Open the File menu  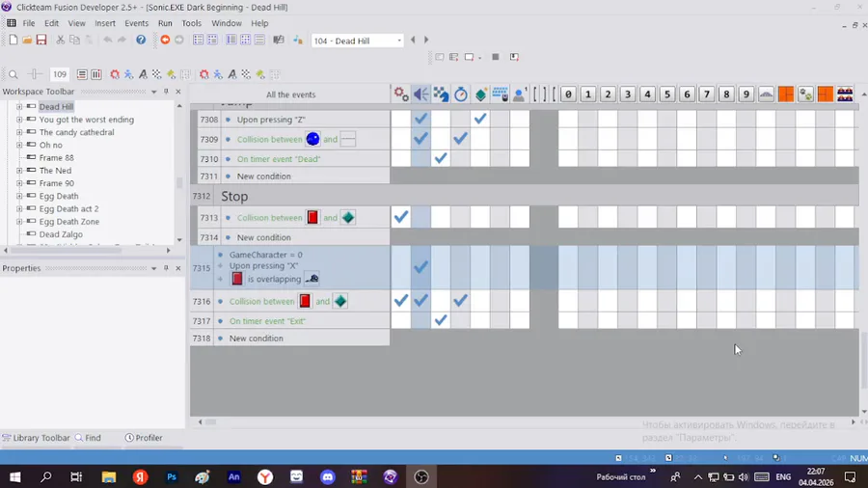point(28,23)
